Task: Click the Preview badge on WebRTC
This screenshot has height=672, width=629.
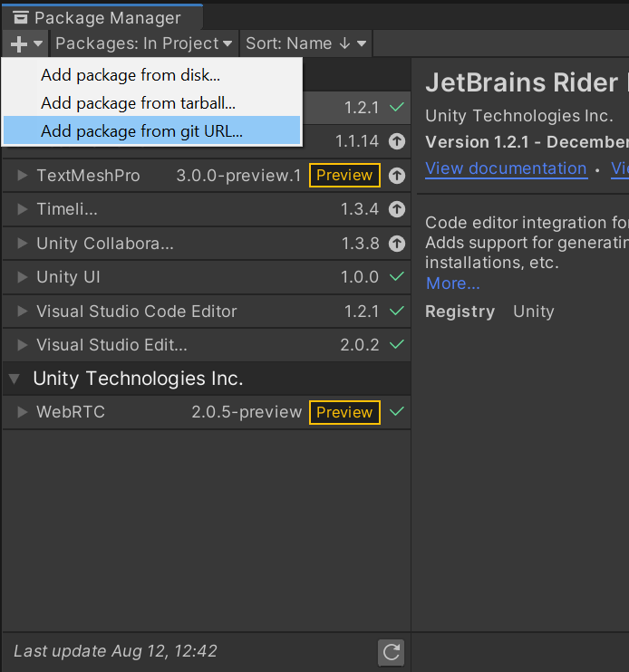Action: tap(344, 412)
